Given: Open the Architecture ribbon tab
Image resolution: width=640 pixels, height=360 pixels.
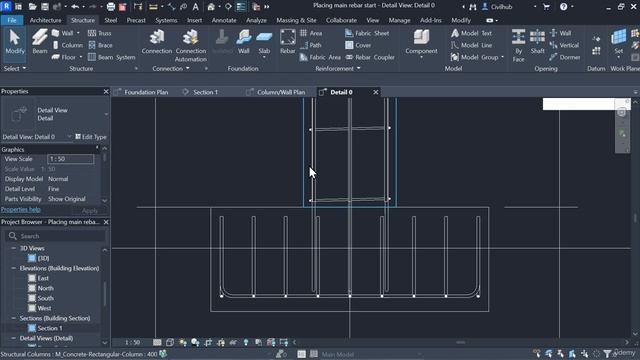Looking at the screenshot, I should pos(45,20).
